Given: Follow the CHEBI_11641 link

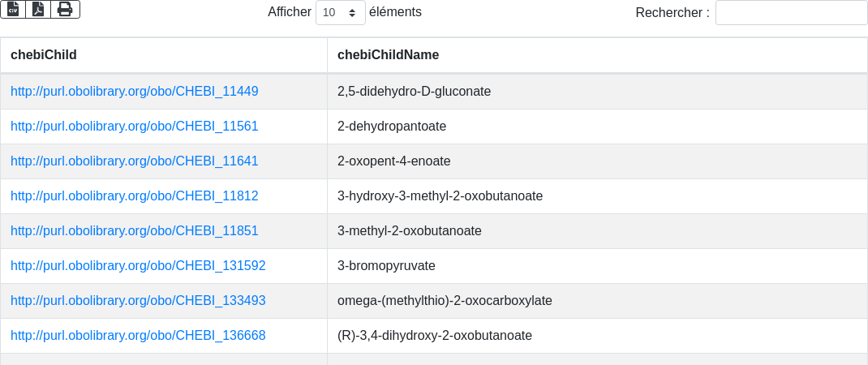Looking at the screenshot, I should pyautogui.click(x=135, y=161).
